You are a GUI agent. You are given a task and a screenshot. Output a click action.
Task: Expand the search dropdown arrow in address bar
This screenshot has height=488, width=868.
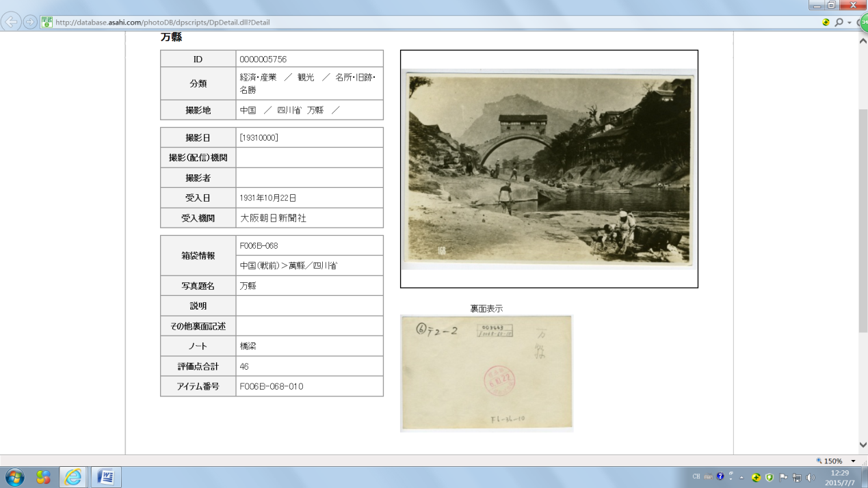850,23
